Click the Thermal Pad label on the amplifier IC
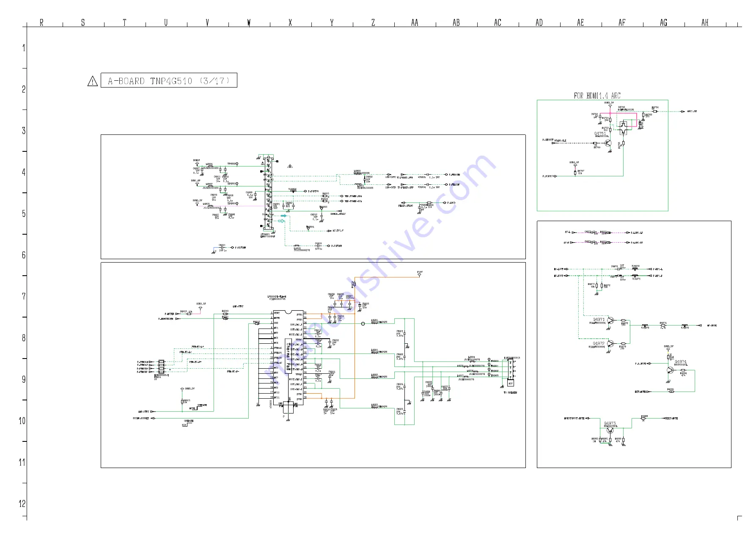This screenshot has width=756, height=534. pyautogui.click(x=289, y=356)
